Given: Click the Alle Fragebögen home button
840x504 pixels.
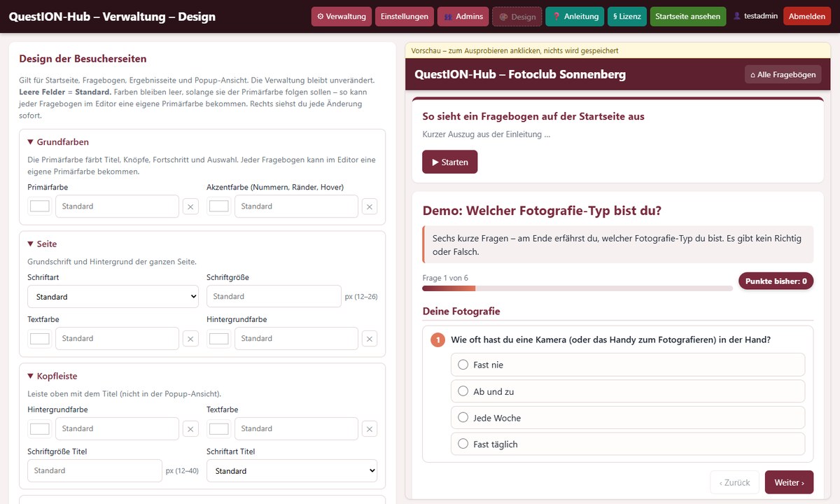Looking at the screenshot, I should tap(783, 75).
